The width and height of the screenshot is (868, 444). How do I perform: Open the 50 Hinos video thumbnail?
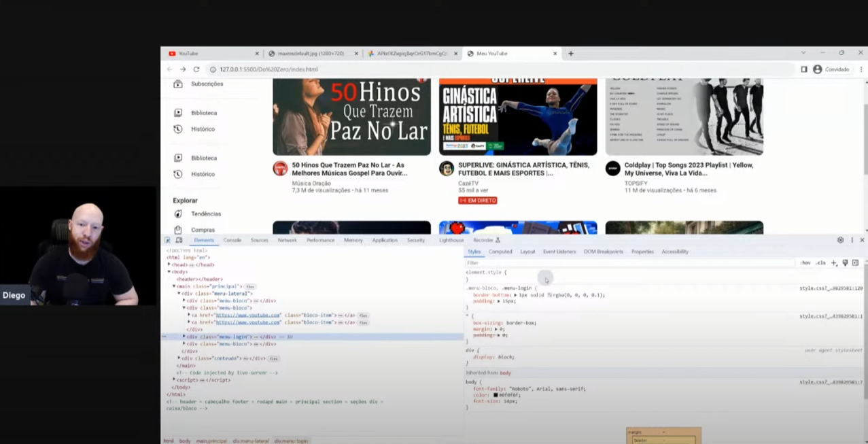tap(351, 117)
